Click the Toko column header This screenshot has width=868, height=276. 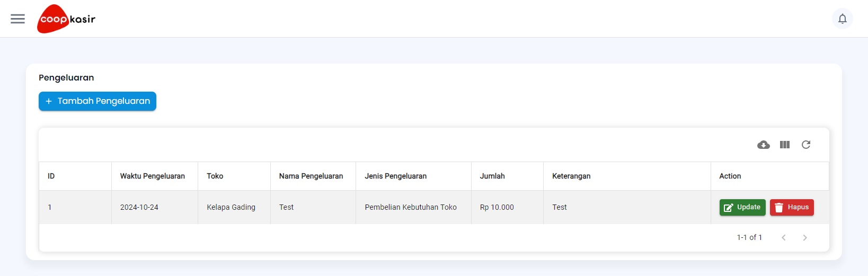click(215, 176)
